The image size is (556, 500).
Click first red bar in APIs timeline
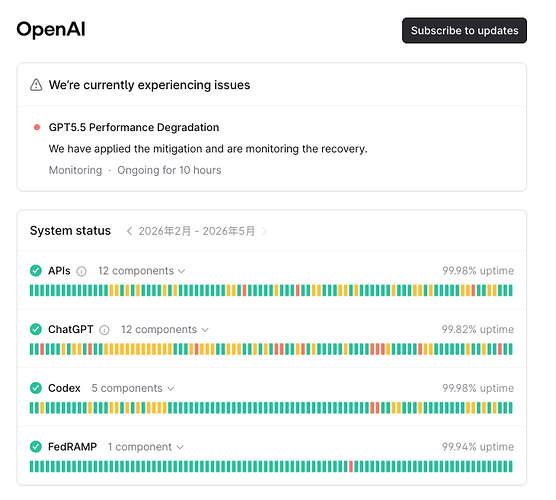click(244, 290)
